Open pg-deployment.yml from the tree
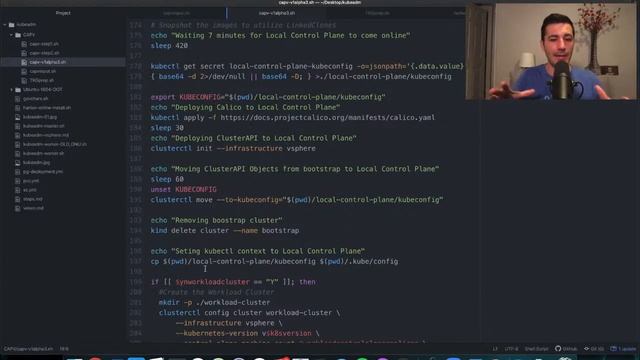640x360 pixels. tap(43, 171)
